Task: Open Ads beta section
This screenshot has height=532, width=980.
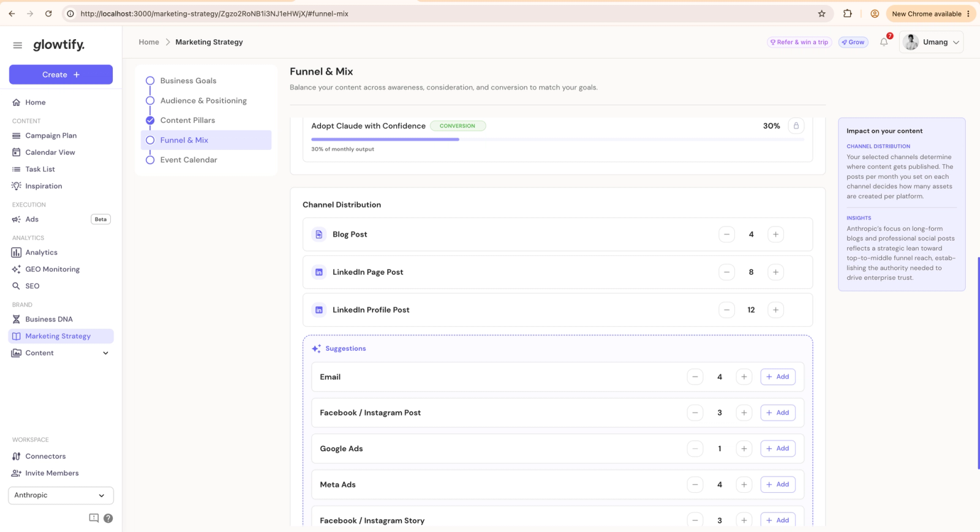Action: point(32,219)
